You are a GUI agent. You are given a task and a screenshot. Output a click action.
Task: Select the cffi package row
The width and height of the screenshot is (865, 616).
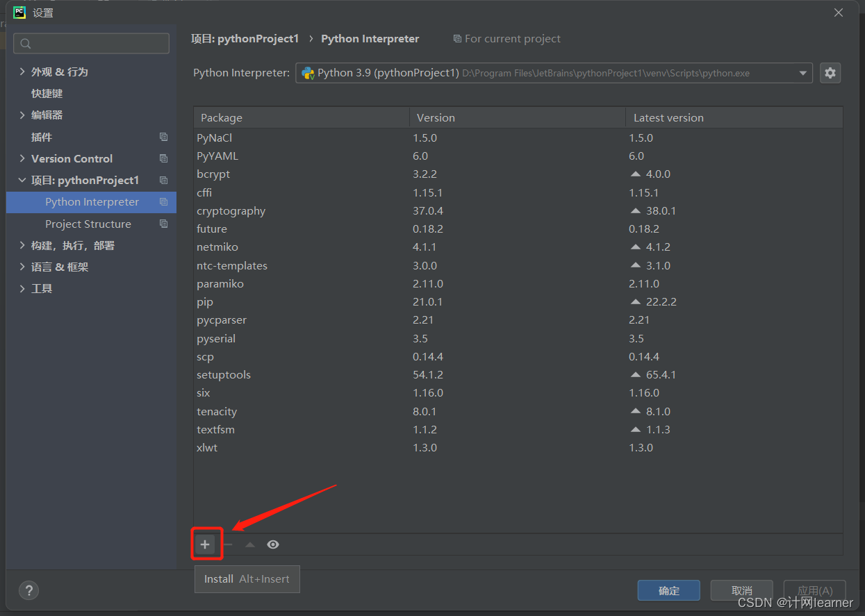(x=518, y=192)
